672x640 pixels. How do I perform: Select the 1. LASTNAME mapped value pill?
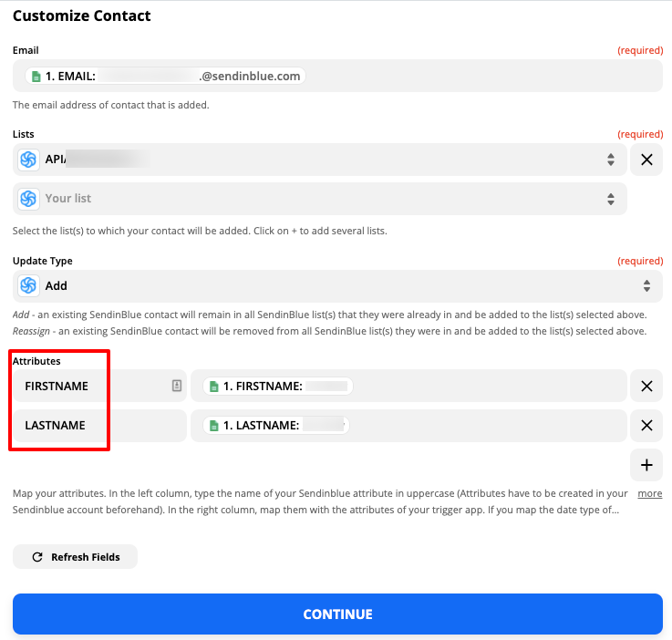pyautogui.click(x=276, y=426)
